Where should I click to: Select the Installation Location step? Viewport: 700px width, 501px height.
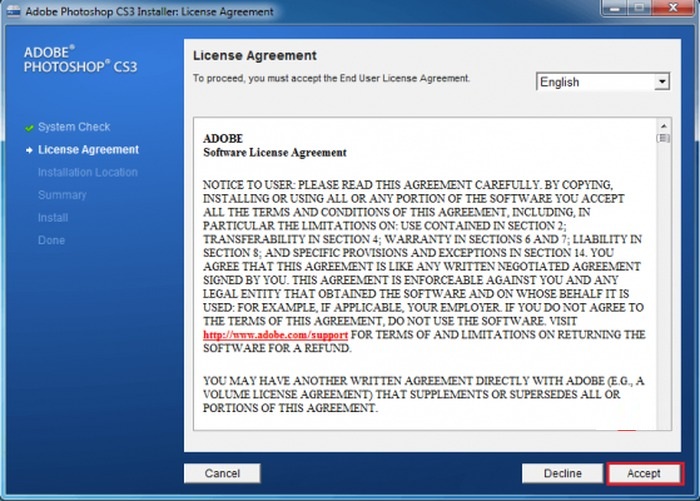click(88, 172)
